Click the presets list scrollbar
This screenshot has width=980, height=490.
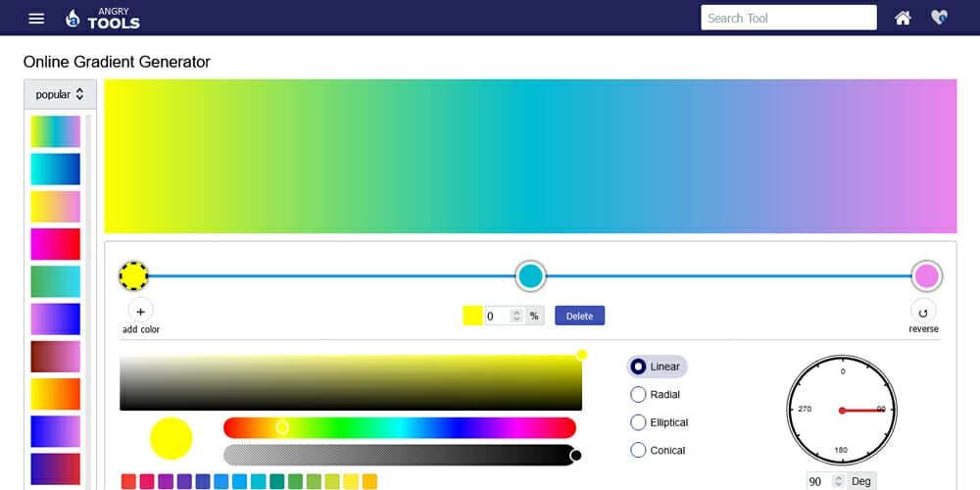pos(88,302)
